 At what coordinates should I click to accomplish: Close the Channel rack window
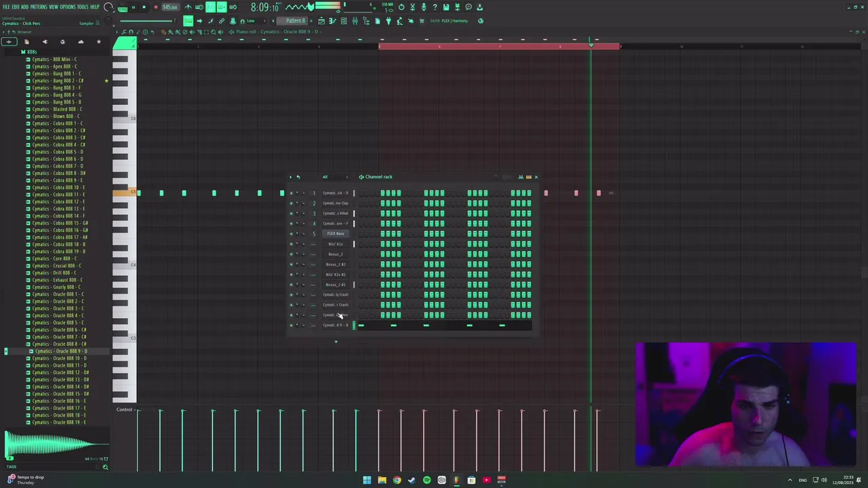[x=536, y=177]
